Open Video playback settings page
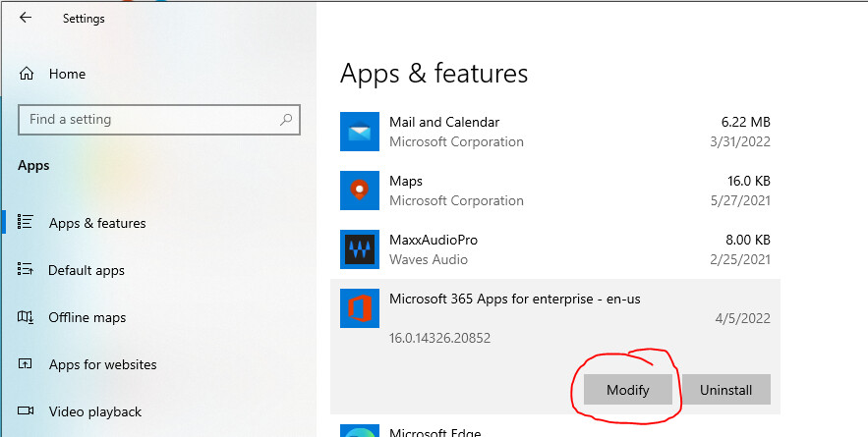 click(94, 411)
